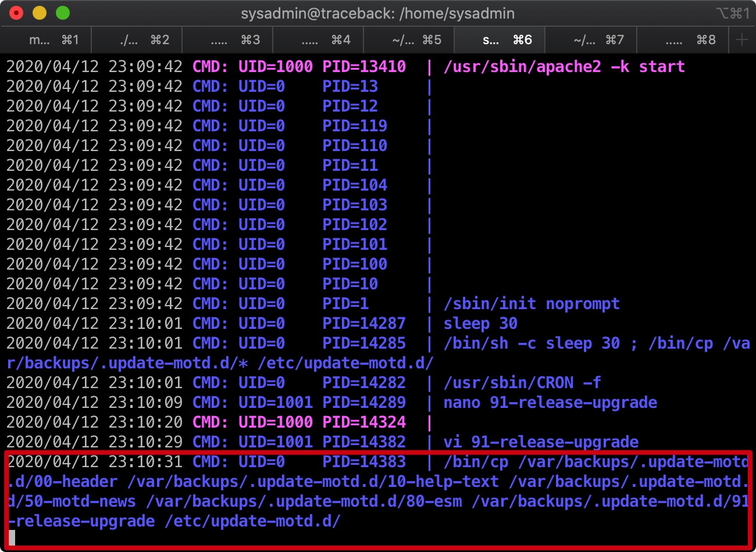Switch to the terminal tab ⌘3

point(228,40)
